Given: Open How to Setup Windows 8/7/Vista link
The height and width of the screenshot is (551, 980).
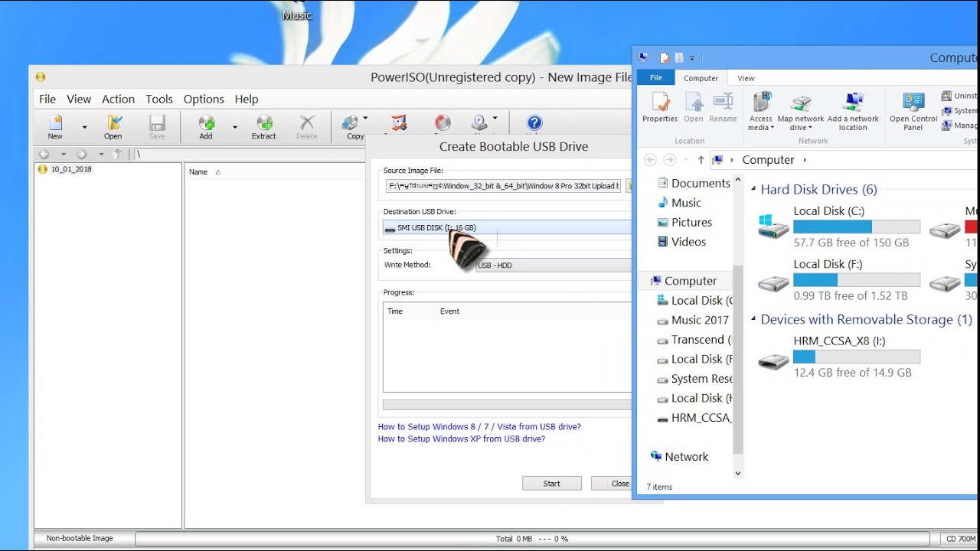Looking at the screenshot, I should coord(479,427).
